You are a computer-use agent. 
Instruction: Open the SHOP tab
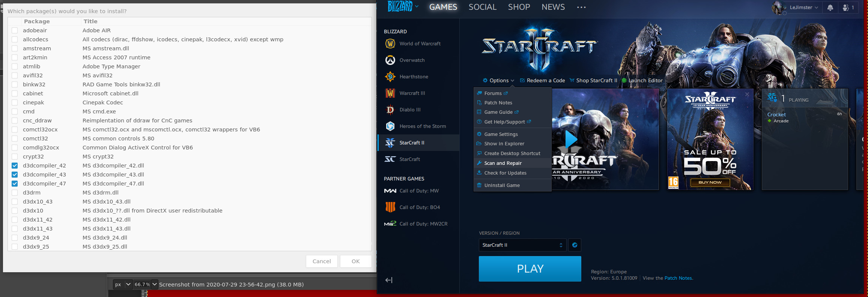pyautogui.click(x=519, y=7)
